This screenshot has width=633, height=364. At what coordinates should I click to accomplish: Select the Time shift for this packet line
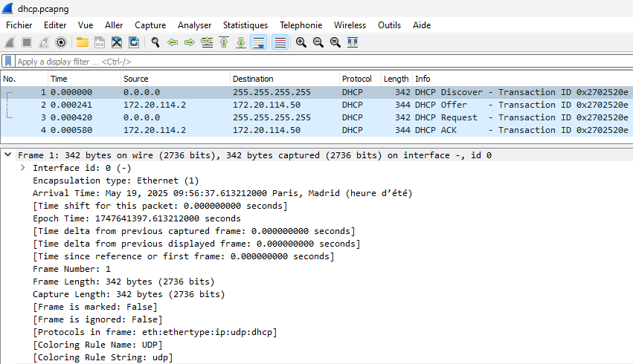[x=160, y=206]
